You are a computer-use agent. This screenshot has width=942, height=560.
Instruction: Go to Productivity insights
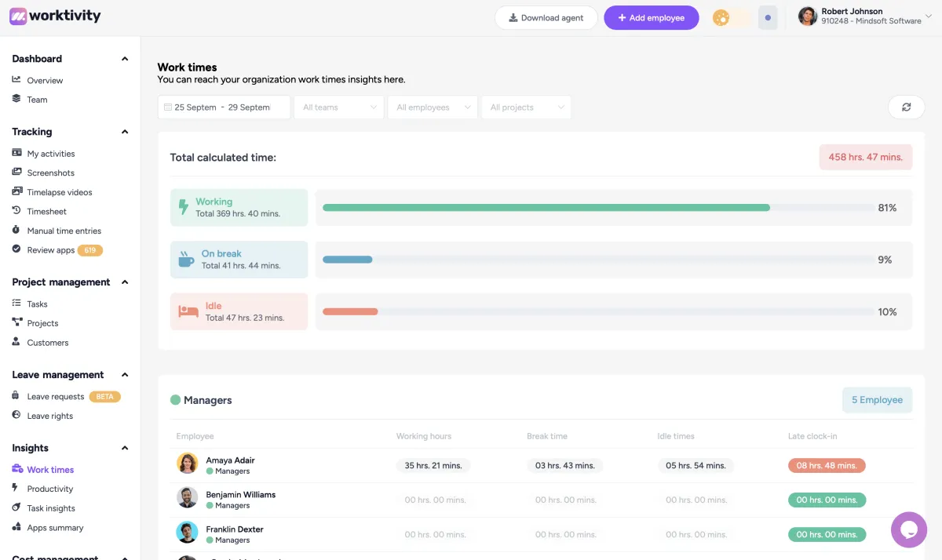point(49,489)
